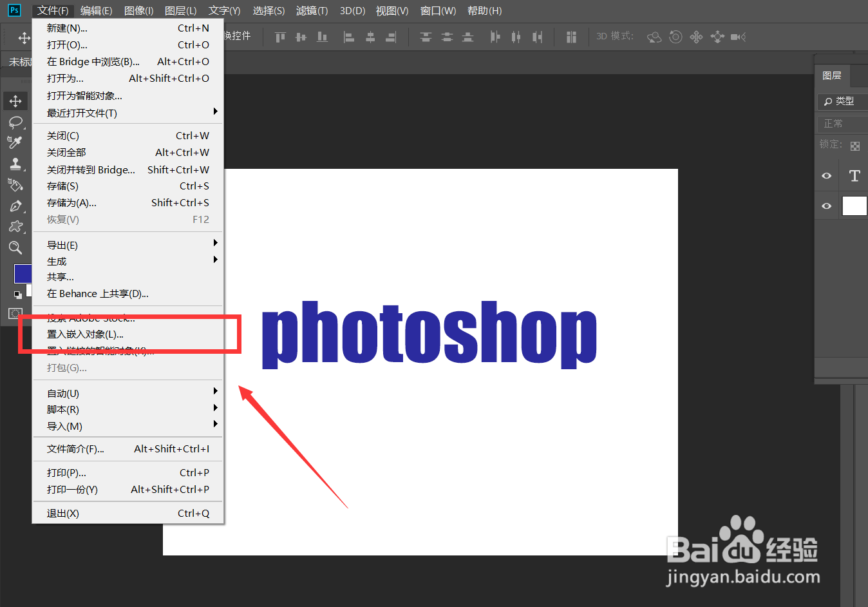868x607 pixels.
Task: Expand the 自动(U) submenu arrow
Action: point(216,391)
